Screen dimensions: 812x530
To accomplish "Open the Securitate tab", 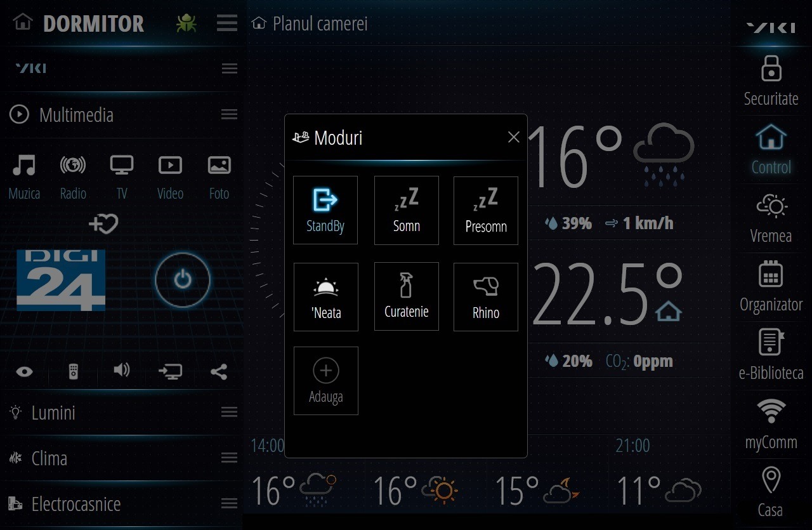I will (771, 81).
